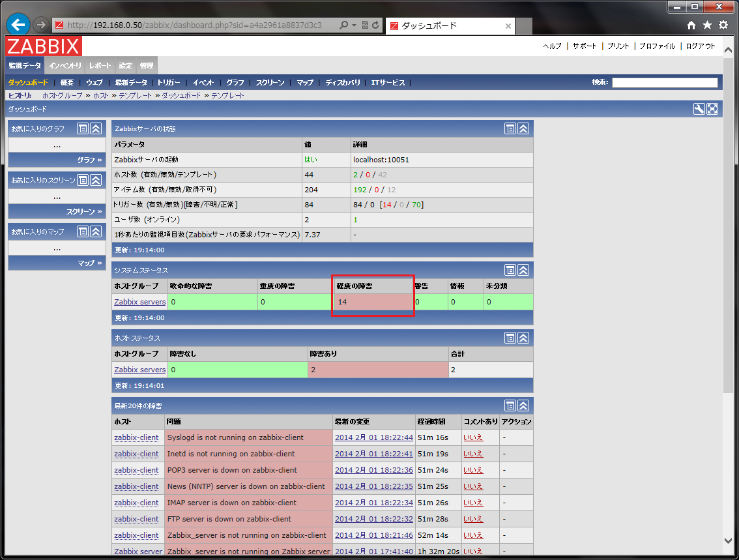Open dashboard configuration wrench icon

(699, 109)
